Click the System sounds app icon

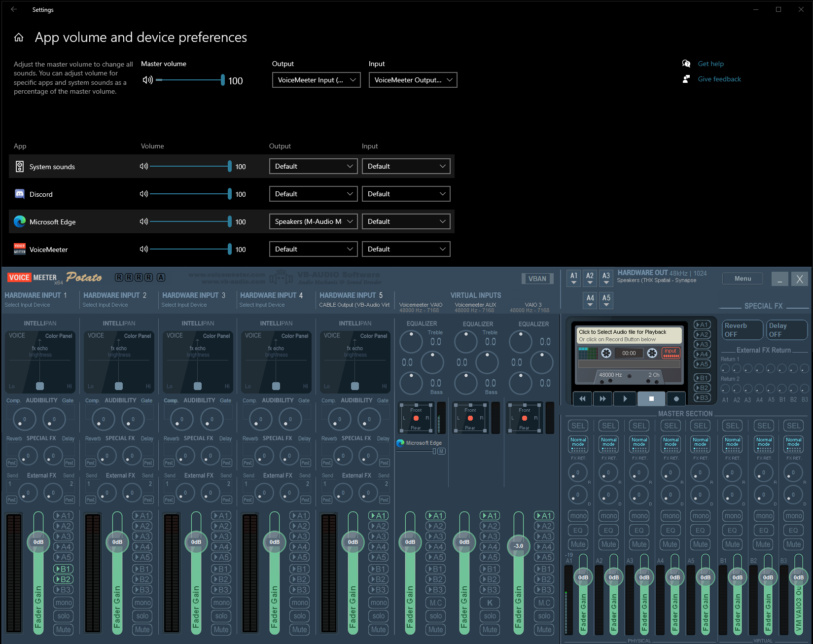coord(20,166)
